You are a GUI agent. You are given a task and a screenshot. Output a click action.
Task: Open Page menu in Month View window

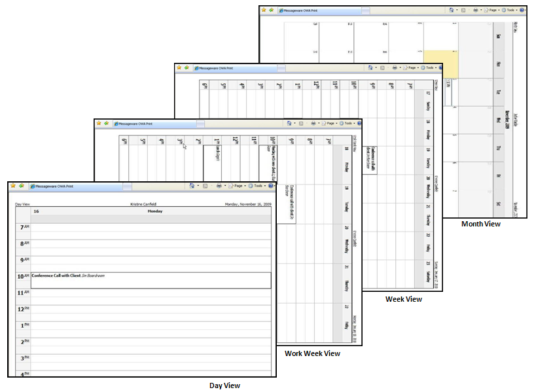pyautogui.click(x=492, y=10)
